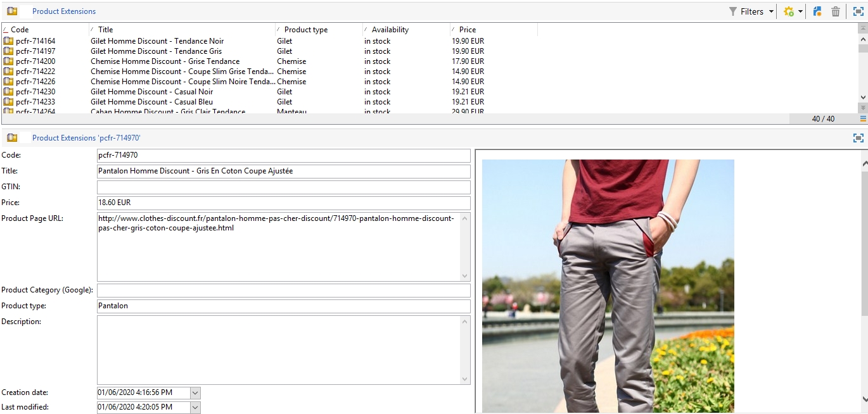Jump to top of list with double-arrow icon
868x414 pixels.
(x=863, y=29)
